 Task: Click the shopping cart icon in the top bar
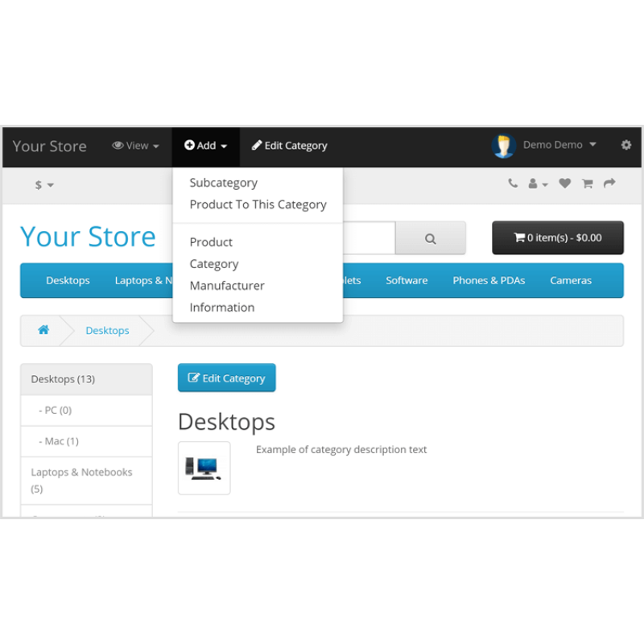click(x=587, y=184)
